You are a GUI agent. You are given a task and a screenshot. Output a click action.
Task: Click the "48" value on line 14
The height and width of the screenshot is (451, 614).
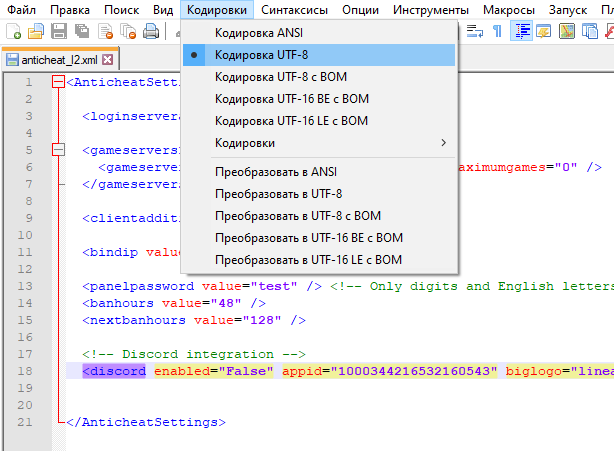tap(226, 303)
